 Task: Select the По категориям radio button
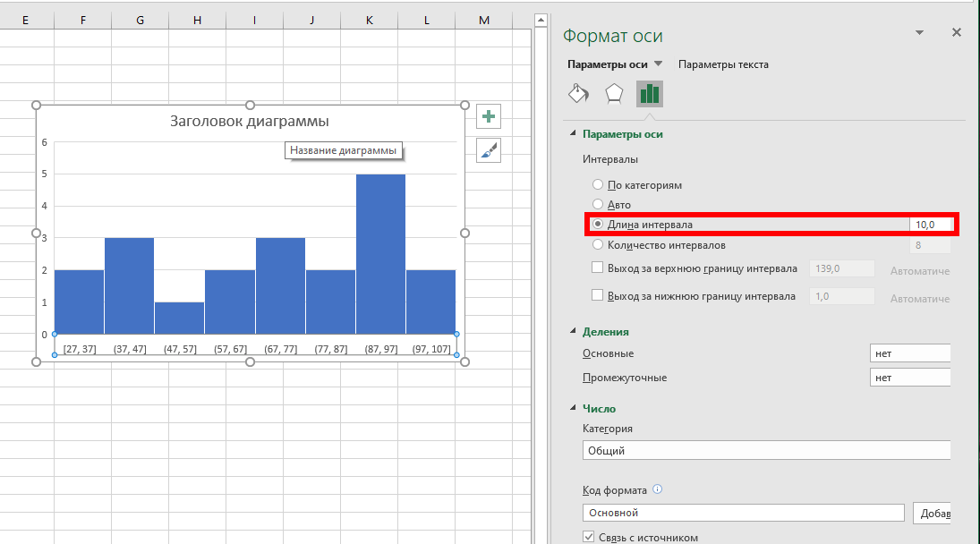coord(598,185)
